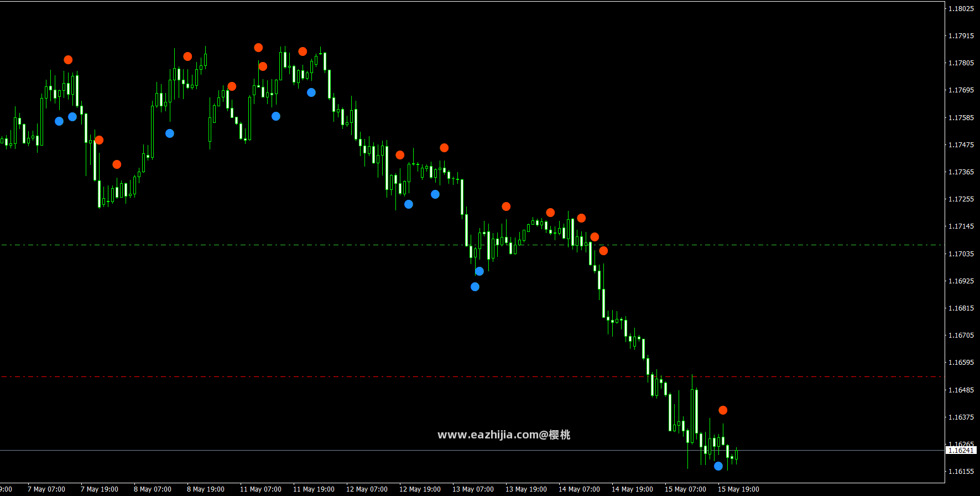Click price axis label 1.17805
980x496 pixels.
click(961, 63)
